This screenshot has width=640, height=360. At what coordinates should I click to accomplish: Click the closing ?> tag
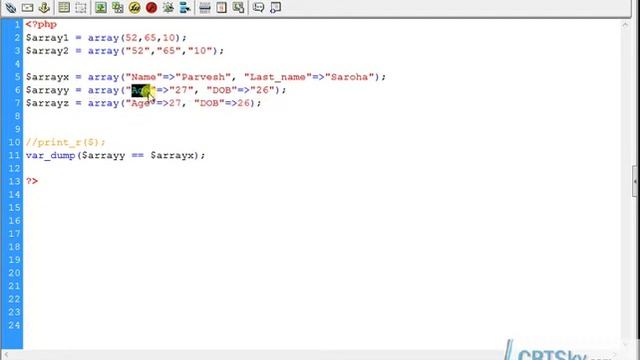click(32, 181)
